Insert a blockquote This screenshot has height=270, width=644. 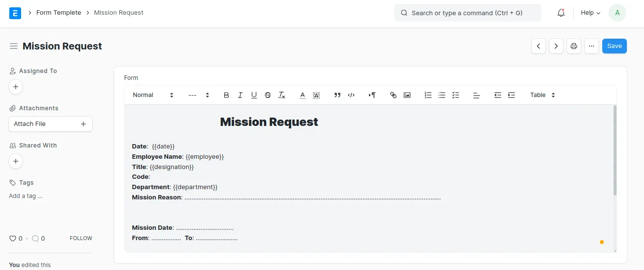pyautogui.click(x=337, y=95)
